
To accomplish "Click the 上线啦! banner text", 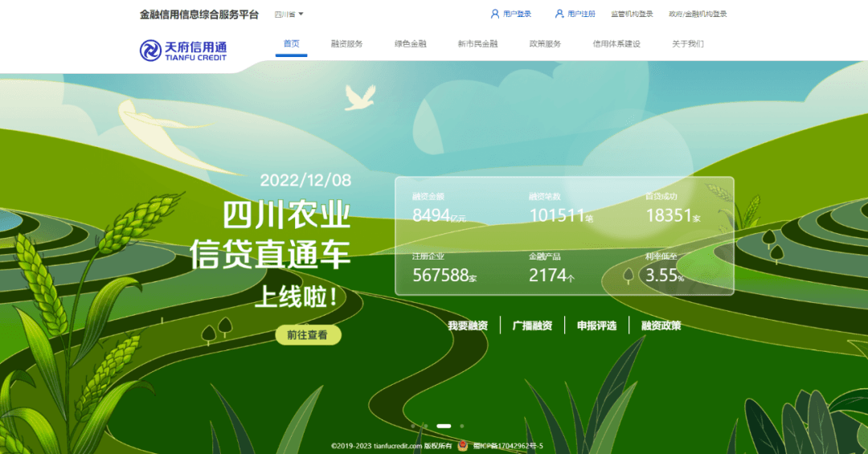I will pyautogui.click(x=296, y=297).
